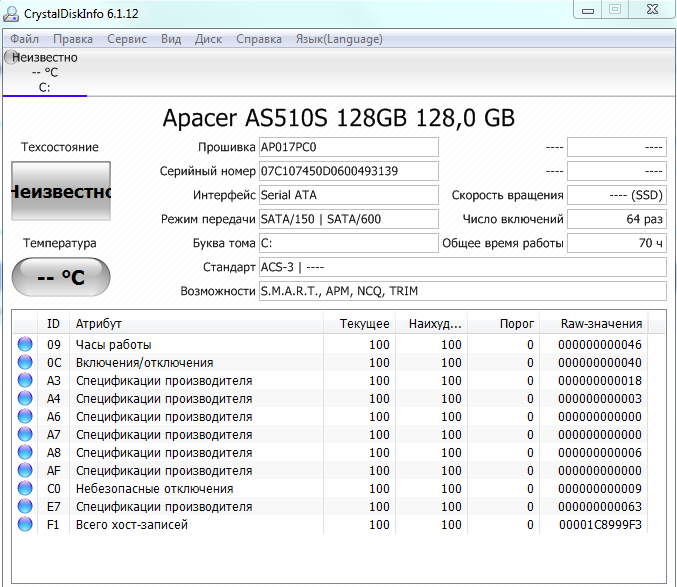The height and width of the screenshot is (587, 677).
Task: Click the Температура label
Action: [60, 243]
